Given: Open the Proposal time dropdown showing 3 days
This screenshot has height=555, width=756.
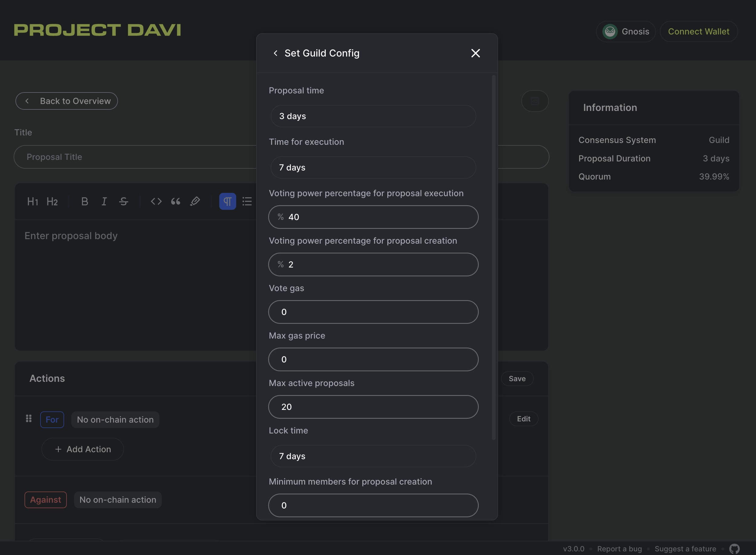Looking at the screenshot, I should (x=373, y=116).
